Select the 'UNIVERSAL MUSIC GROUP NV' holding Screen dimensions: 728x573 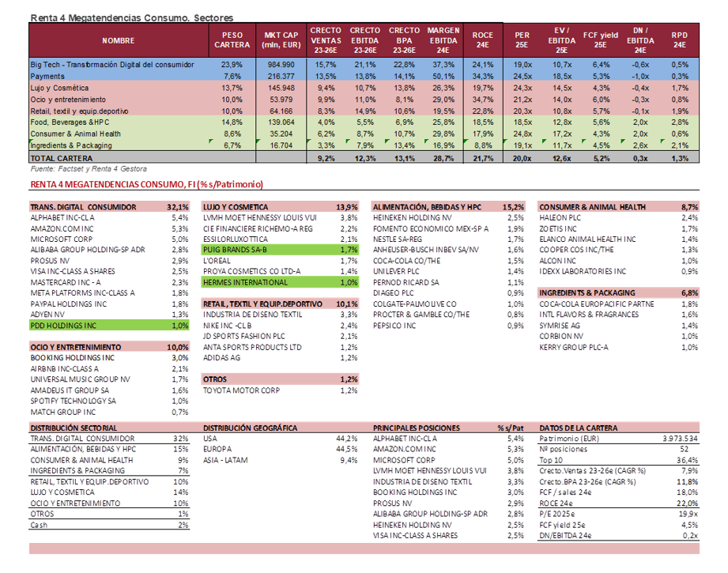[x=81, y=379]
